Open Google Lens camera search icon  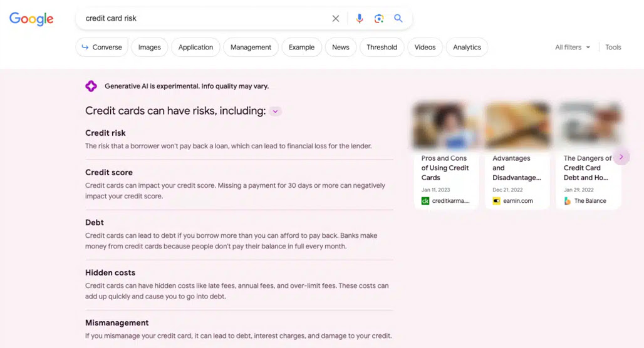click(x=378, y=19)
